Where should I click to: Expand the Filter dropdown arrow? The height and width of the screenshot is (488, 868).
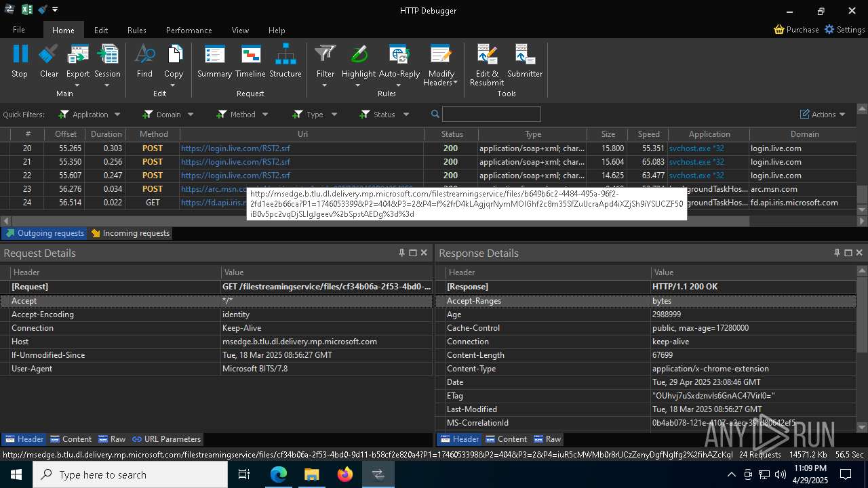325,85
